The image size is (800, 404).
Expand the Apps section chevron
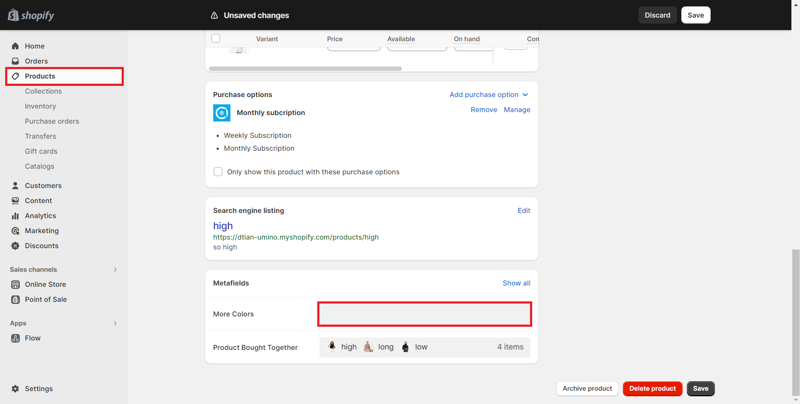pos(115,323)
